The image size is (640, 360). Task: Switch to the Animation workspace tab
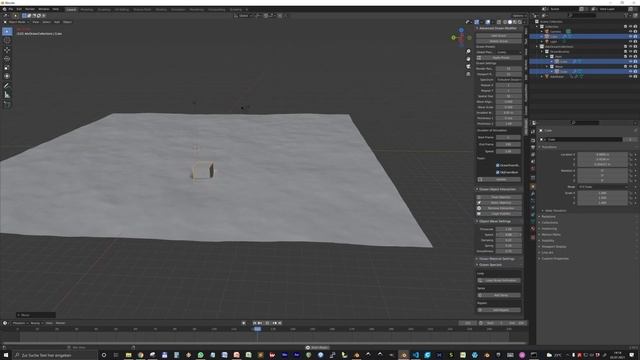(x=178, y=9)
